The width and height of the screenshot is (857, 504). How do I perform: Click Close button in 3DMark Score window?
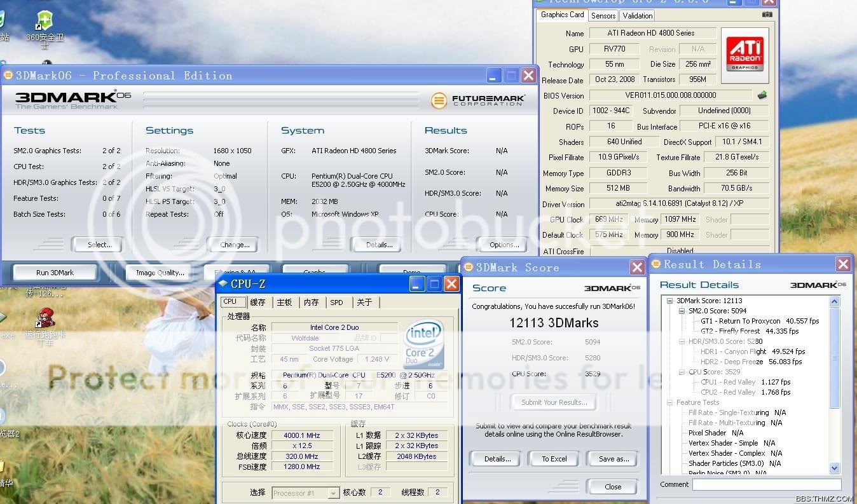click(613, 486)
